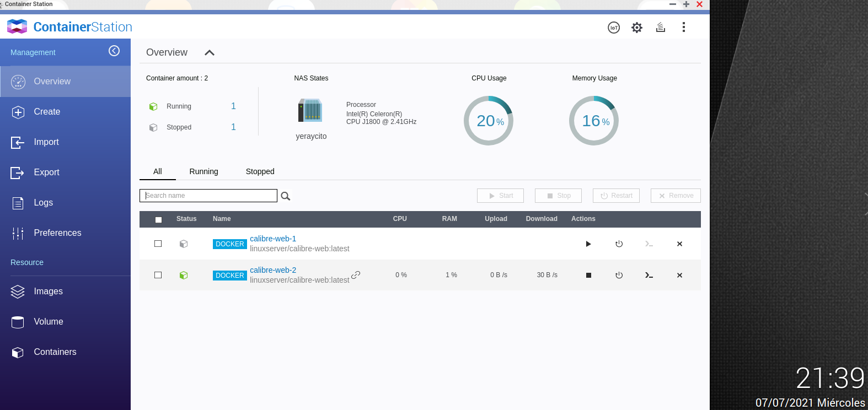Collapse the Overview section chevron

pyautogui.click(x=210, y=53)
